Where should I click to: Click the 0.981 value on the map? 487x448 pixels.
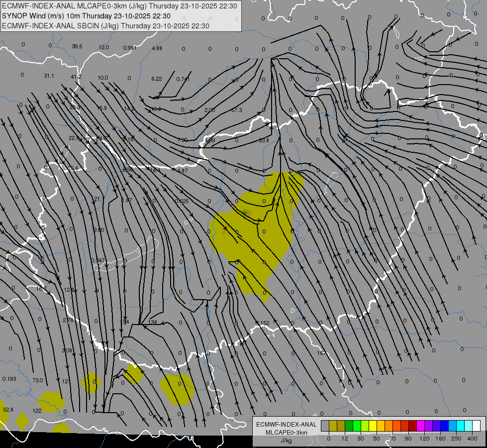pyautogui.click(x=130, y=48)
